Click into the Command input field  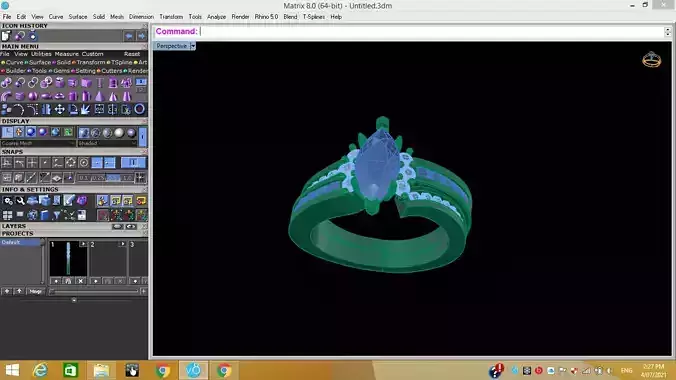click(x=432, y=31)
